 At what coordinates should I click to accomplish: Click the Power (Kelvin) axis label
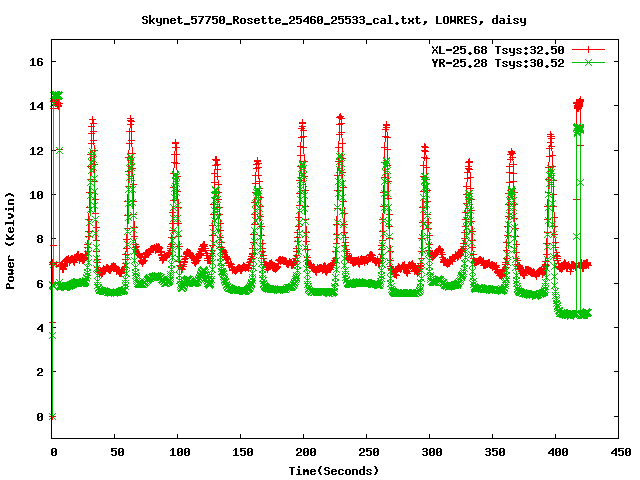10,241
